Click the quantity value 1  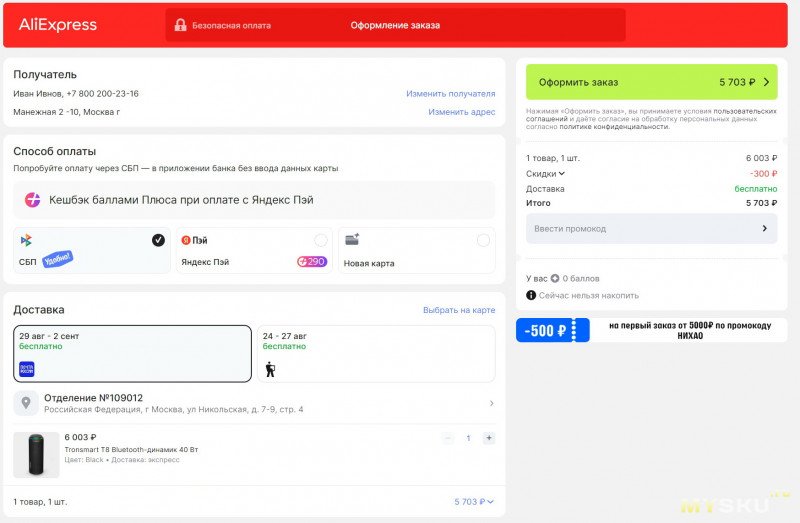[468, 438]
